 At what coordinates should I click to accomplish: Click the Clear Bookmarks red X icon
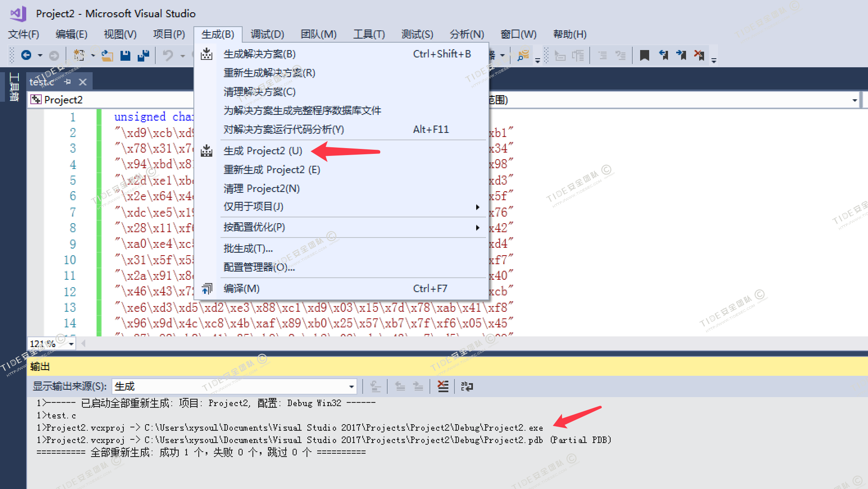(x=699, y=55)
